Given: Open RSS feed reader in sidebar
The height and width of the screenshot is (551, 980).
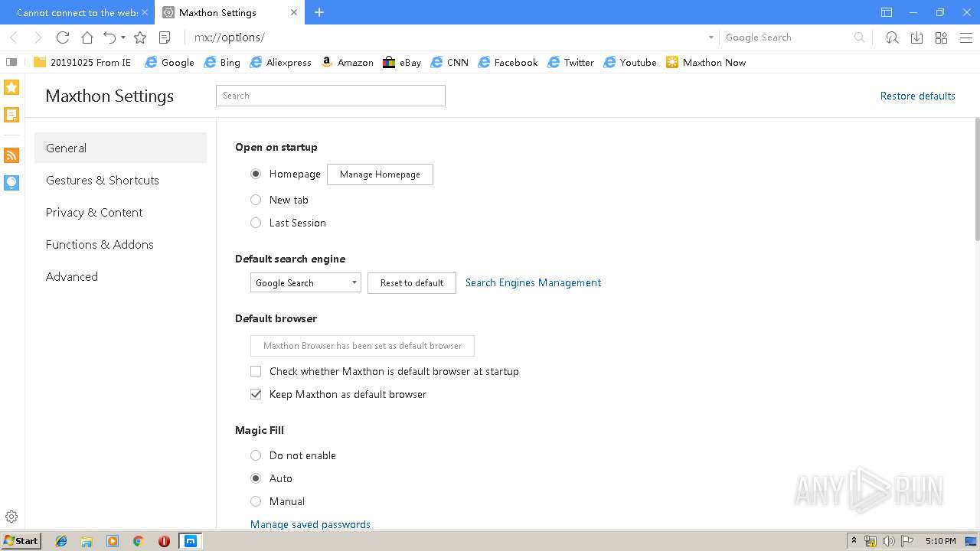Looking at the screenshot, I should point(11,155).
